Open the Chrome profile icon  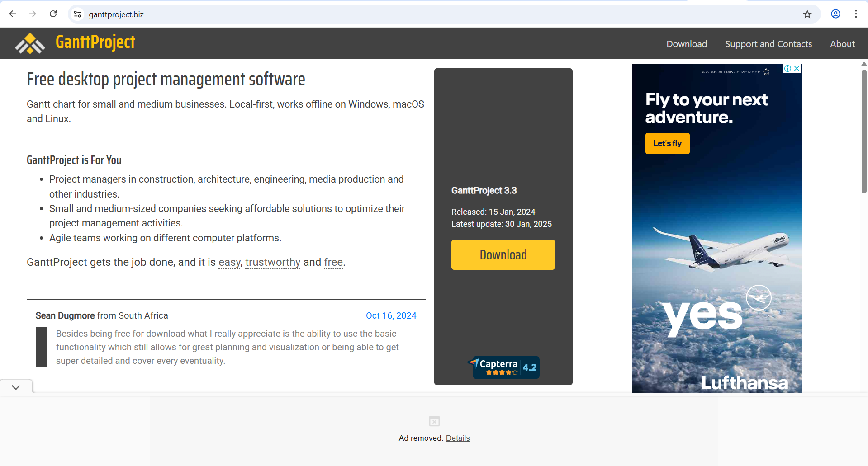pyautogui.click(x=835, y=14)
